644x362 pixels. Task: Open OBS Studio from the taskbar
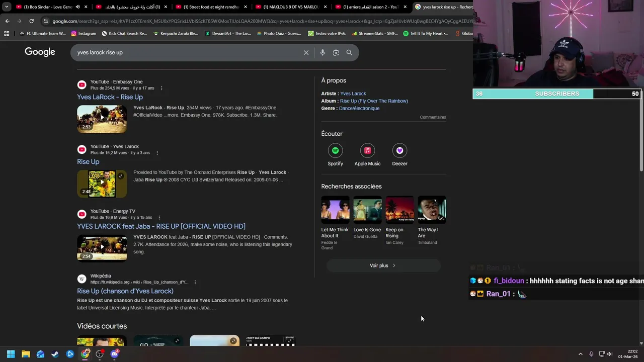click(100, 354)
